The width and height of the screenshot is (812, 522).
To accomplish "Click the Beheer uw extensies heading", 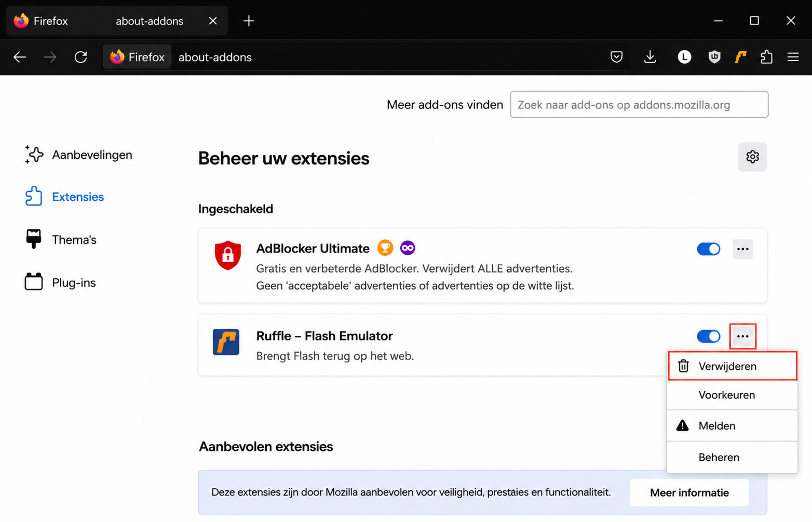I will click(283, 158).
